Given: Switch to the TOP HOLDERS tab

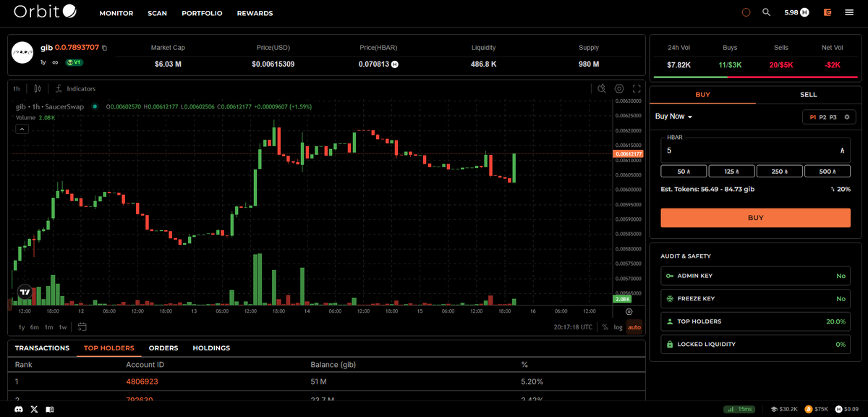Looking at the screenshot, I should point(109,348).
